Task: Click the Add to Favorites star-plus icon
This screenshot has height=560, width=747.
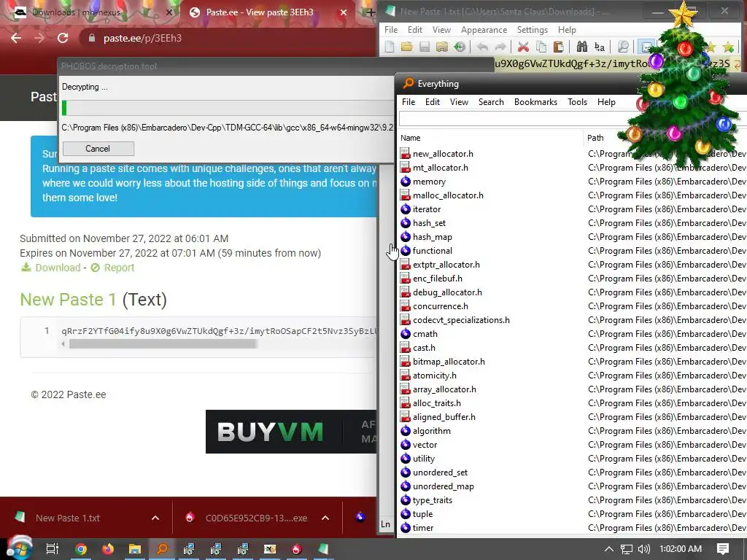Action: click(x=728, y=47)
